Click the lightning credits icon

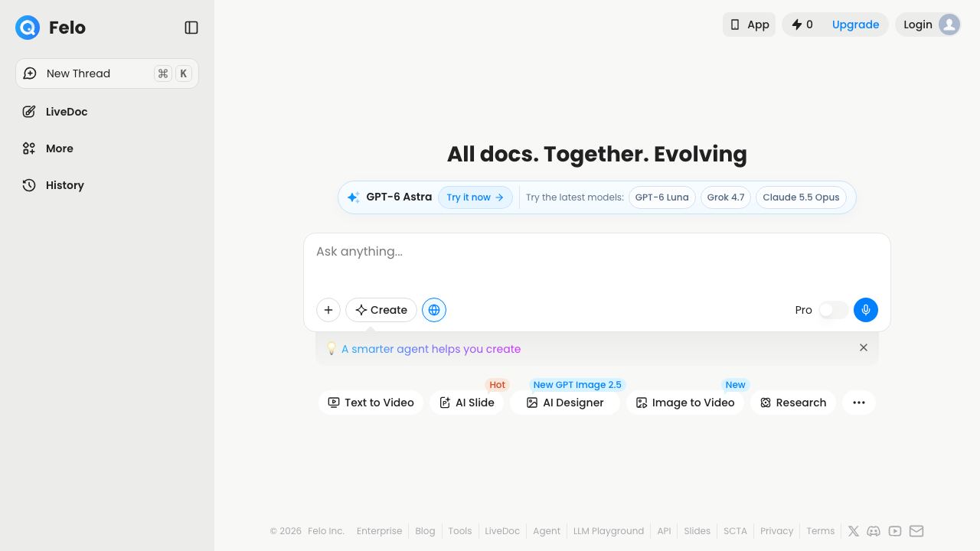(x=796, y=24)
